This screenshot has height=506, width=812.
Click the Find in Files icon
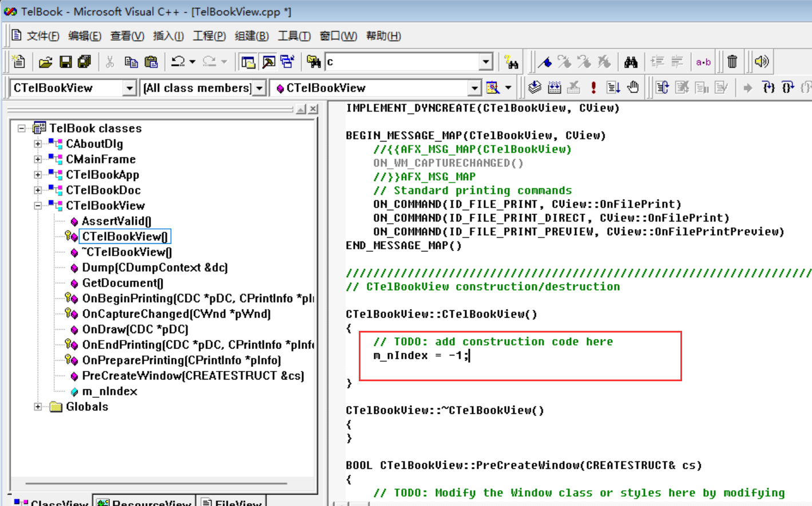(314, 62)
